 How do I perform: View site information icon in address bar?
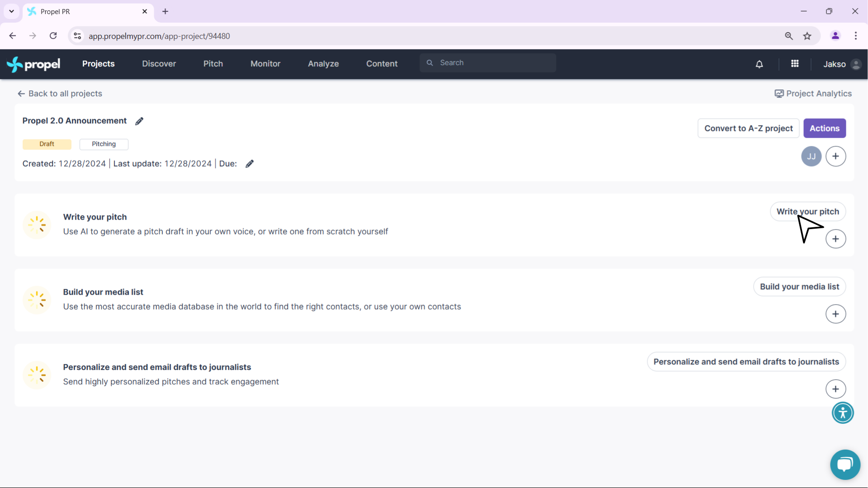(78, 36)
